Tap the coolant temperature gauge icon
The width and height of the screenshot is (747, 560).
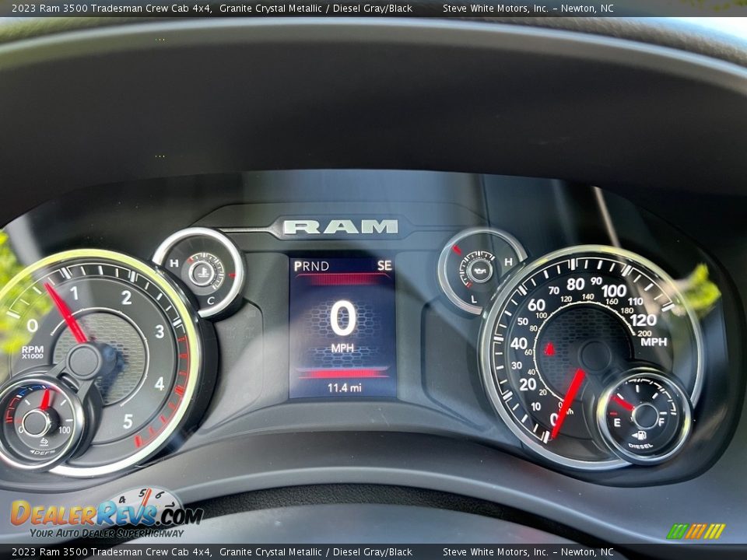click(x=202, y=273)
